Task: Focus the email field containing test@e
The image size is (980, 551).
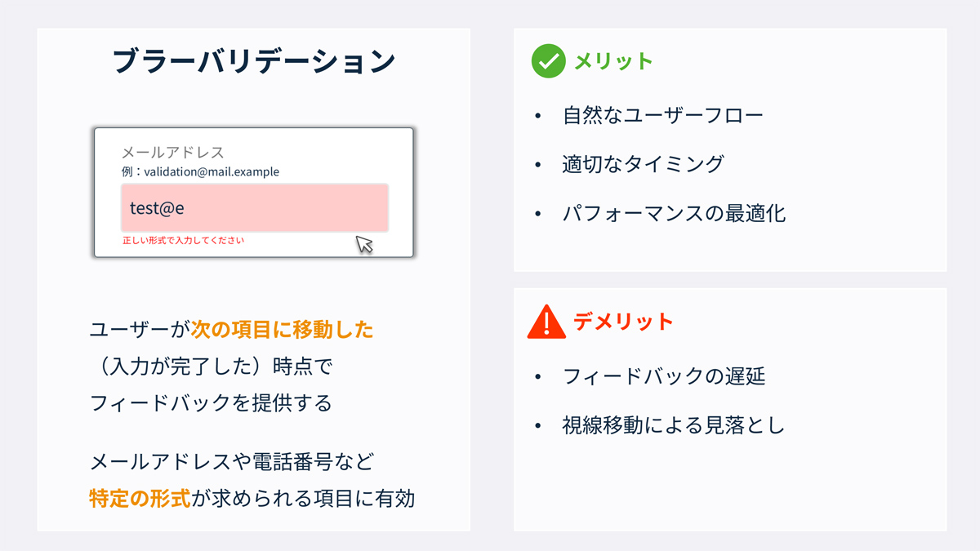Action: 254,207
